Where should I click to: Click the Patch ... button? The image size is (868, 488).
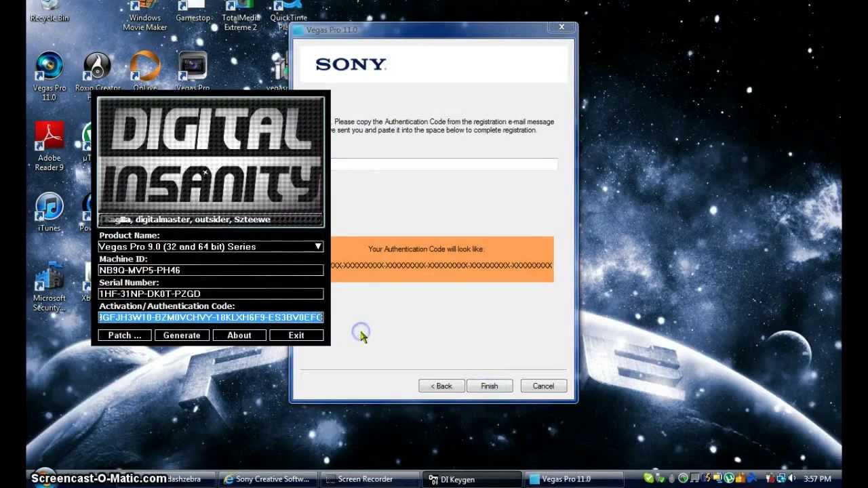pyautogui.click(x=125, y=335)
